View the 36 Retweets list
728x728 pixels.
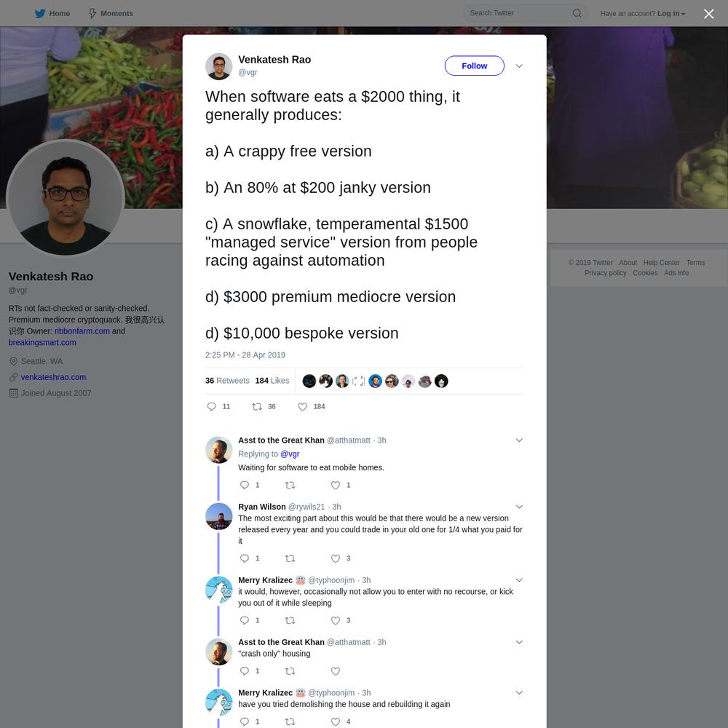point(227,381)
